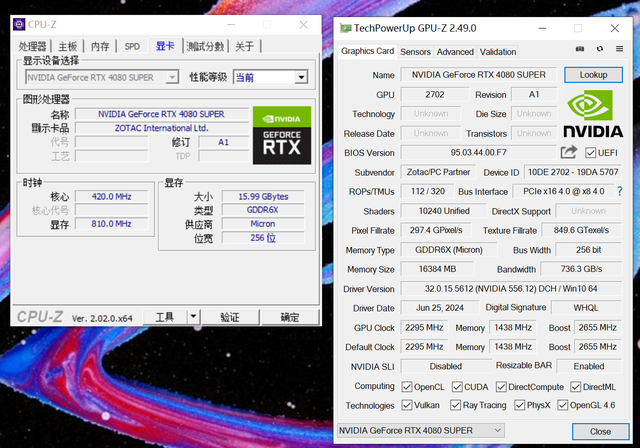Open the 工具 dropdown arrow in CPU-Z

click(x=193, y=317)
